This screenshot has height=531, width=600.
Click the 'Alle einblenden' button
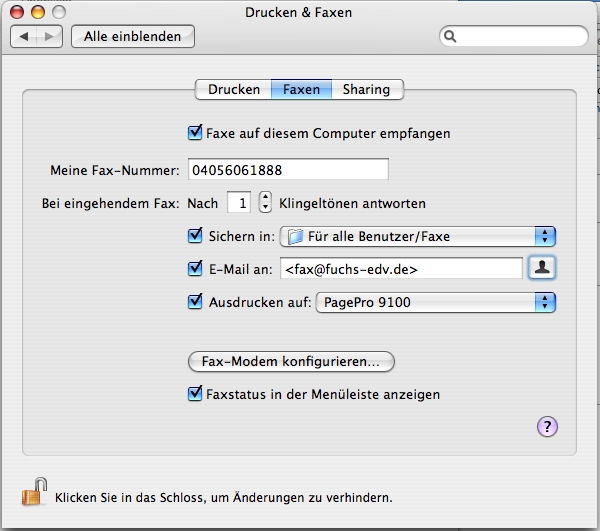[132, 36]
